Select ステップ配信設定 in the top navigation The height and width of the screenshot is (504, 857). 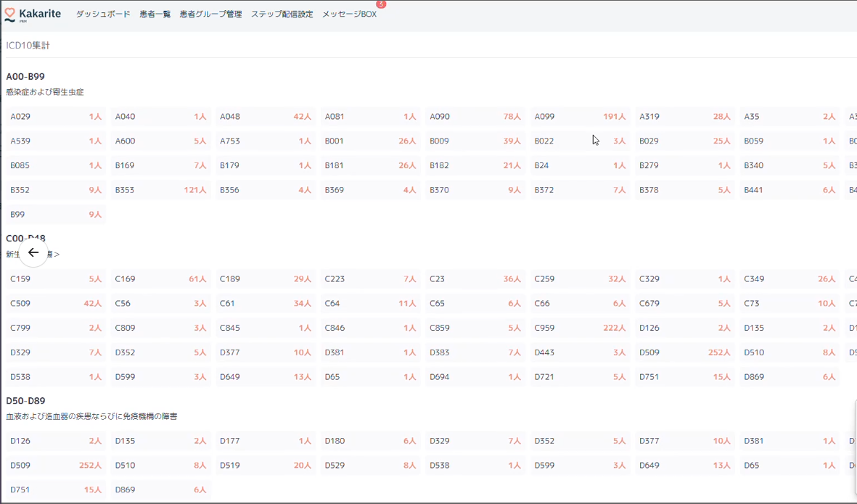(x=282, y=15)
